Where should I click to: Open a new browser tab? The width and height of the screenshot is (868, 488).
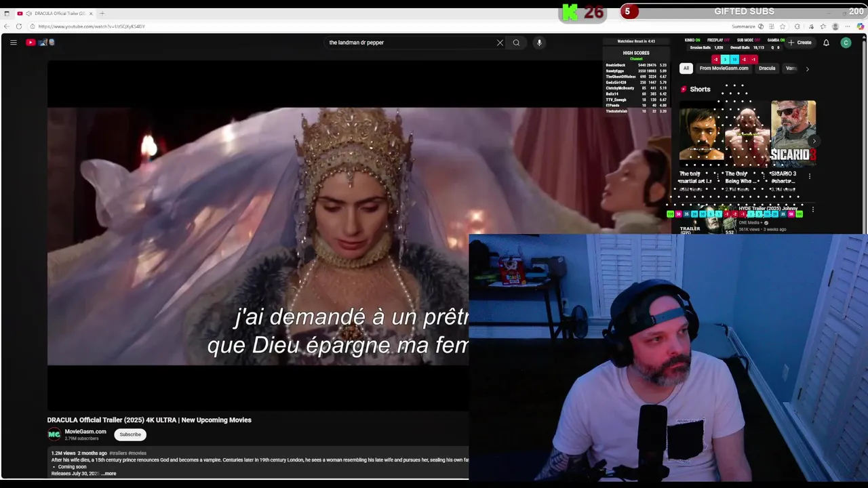tap(102, 14)
